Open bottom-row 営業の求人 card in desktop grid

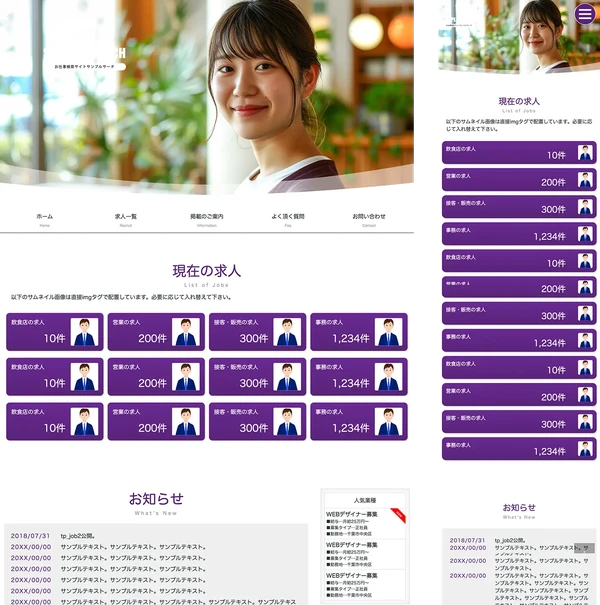tap(156, 421)
